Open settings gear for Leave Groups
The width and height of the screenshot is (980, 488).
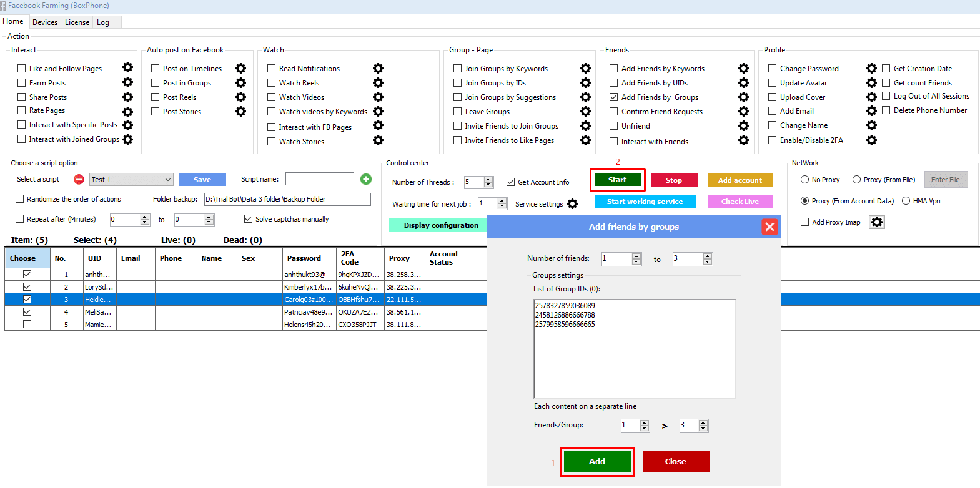tap(585, 111)
